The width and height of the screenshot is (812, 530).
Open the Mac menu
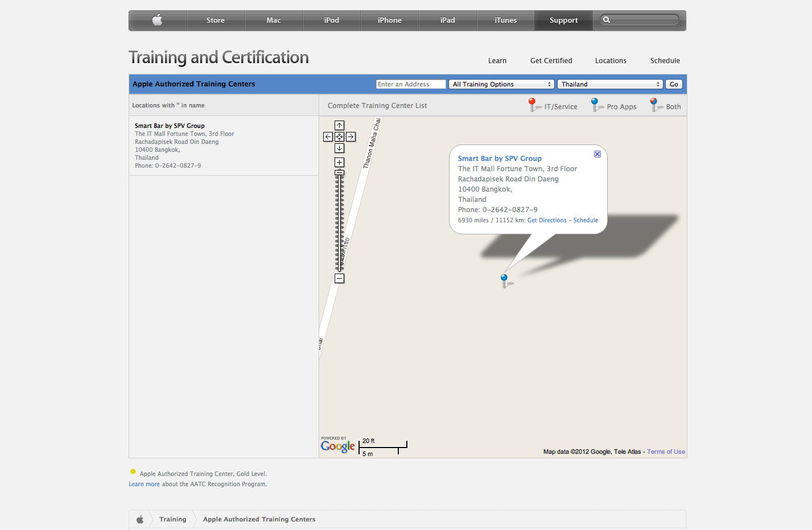click(x=274, y=20)
